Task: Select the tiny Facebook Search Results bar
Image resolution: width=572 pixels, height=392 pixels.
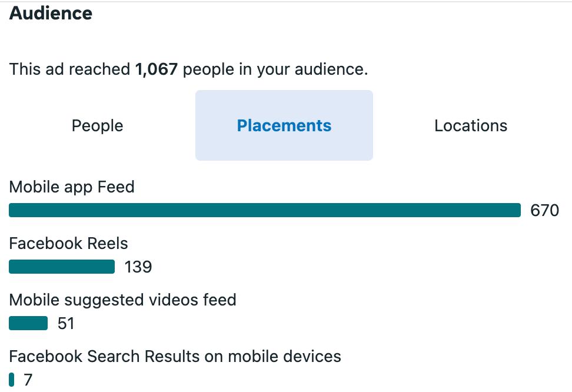Action: pos(12,380)
